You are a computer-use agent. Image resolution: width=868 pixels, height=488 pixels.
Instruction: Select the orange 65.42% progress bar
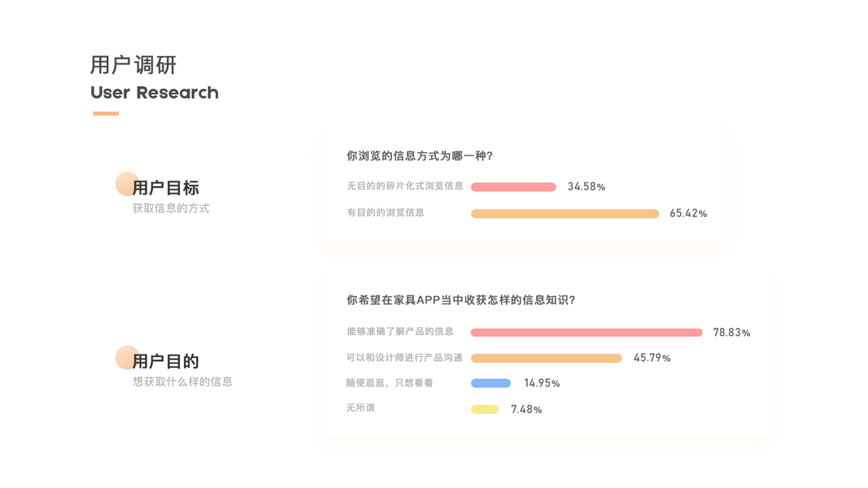565,214
